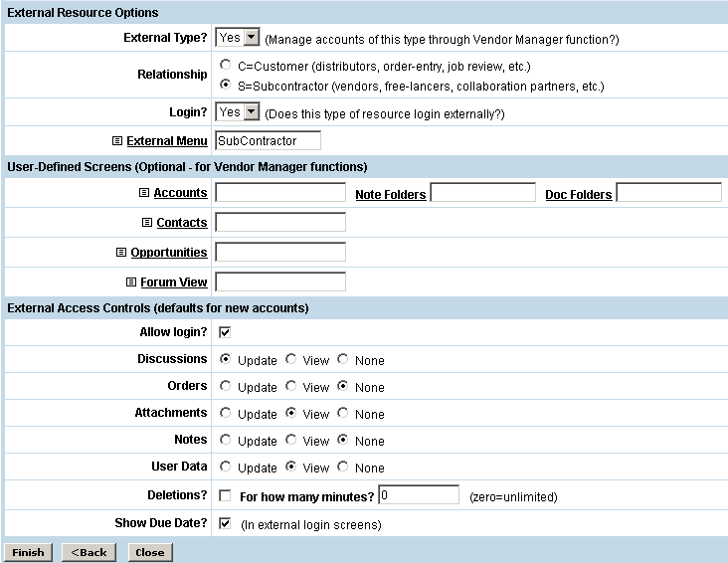Set Attachments access to View

(291, 413)
